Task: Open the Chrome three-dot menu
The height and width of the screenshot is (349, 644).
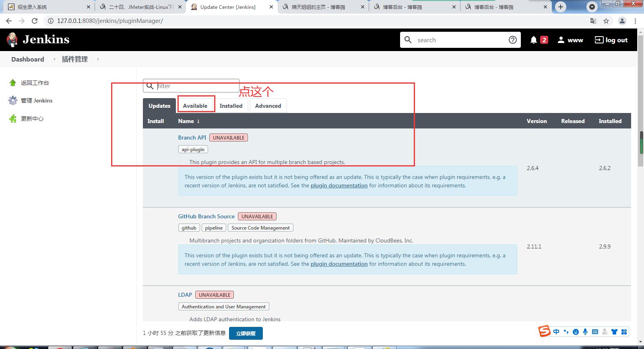Action: [635, 21]
